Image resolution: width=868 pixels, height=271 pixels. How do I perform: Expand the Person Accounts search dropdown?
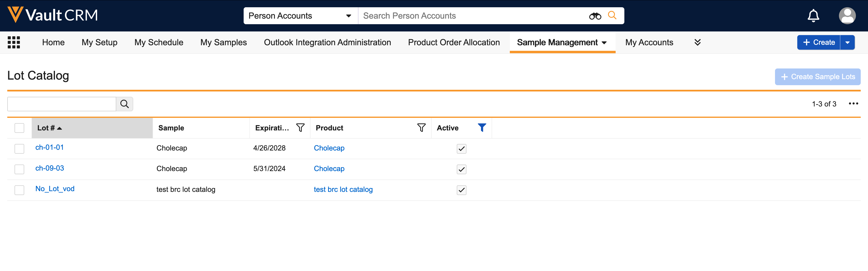point(349,16)
